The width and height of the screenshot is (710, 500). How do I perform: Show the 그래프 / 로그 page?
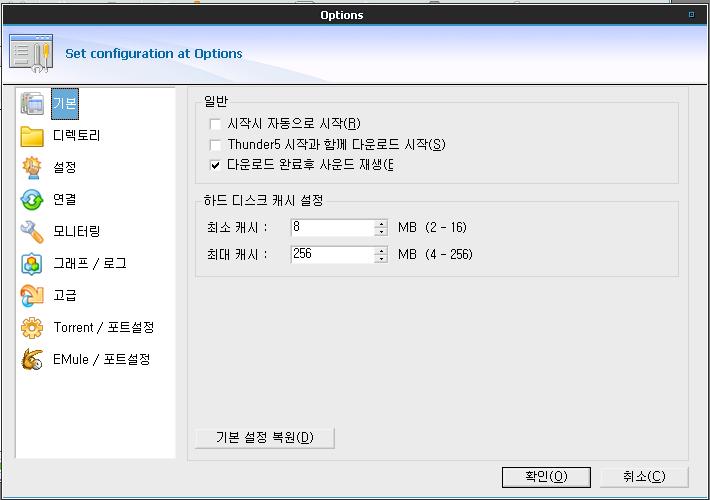tap(90, 263)
